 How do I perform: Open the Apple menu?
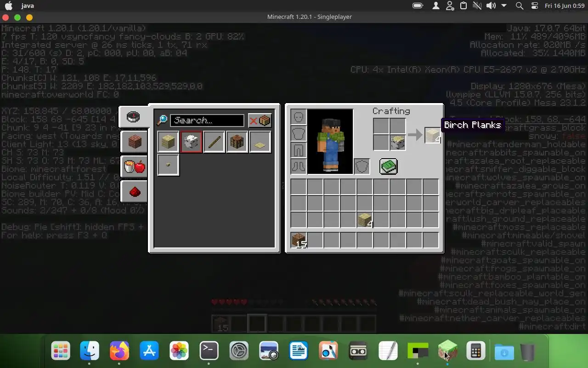pos(9,6)
